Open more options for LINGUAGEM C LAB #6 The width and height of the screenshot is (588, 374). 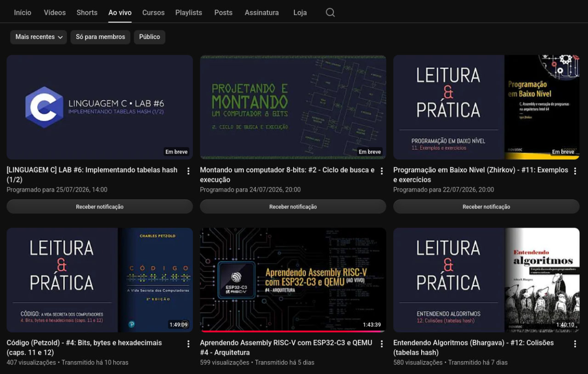188,171
